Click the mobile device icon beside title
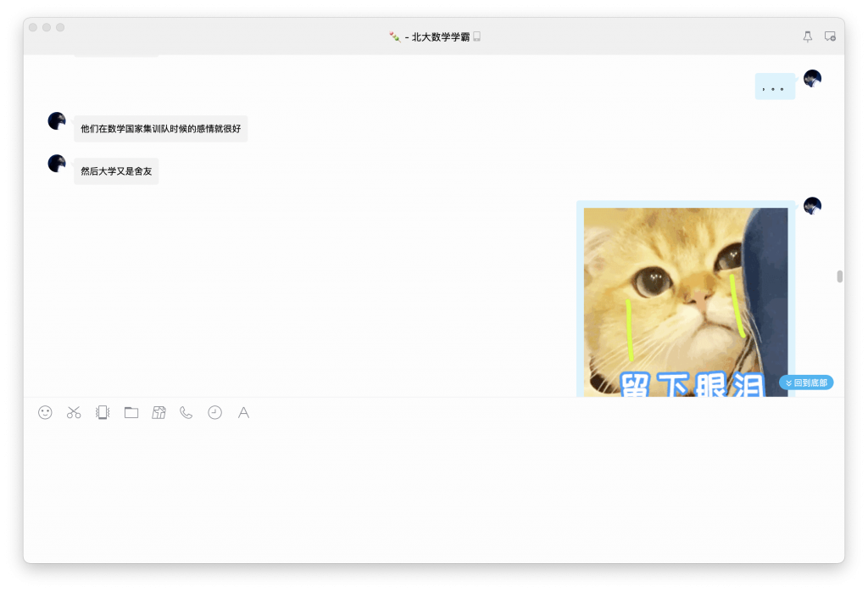 click(x=476, y=36)
